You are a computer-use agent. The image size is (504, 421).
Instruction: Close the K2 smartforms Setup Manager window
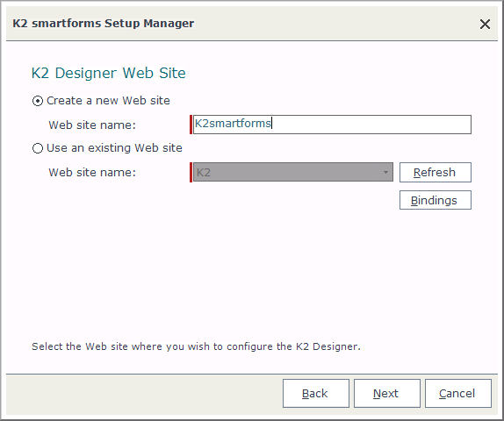pyautogui.click(x=485, y=24)
